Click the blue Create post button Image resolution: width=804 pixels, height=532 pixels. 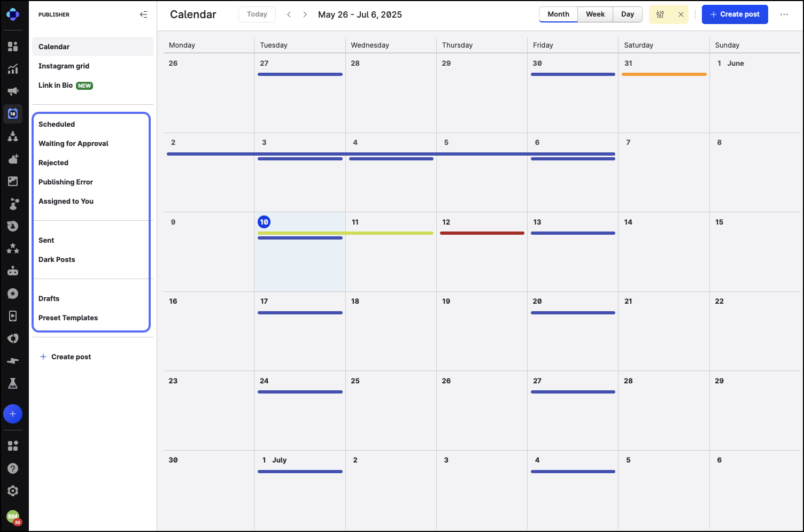coord(735,14)
